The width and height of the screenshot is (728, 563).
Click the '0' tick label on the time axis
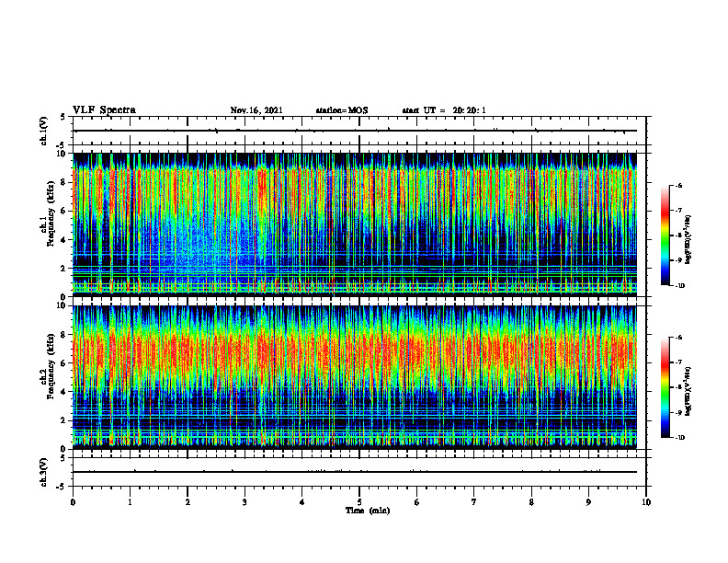73,502
